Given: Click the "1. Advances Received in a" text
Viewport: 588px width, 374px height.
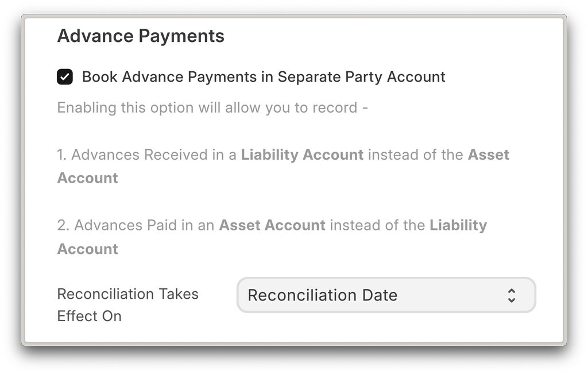Looking at the screenshot, I should 147,155.
